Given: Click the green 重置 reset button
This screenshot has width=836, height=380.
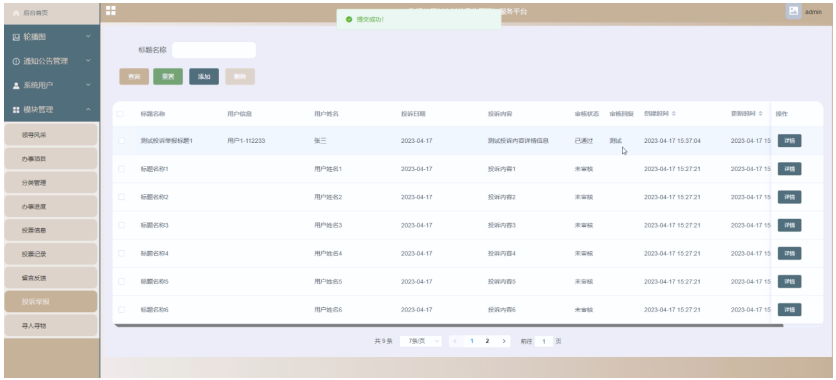Looking at the screenshot, I should coord(168,77).
